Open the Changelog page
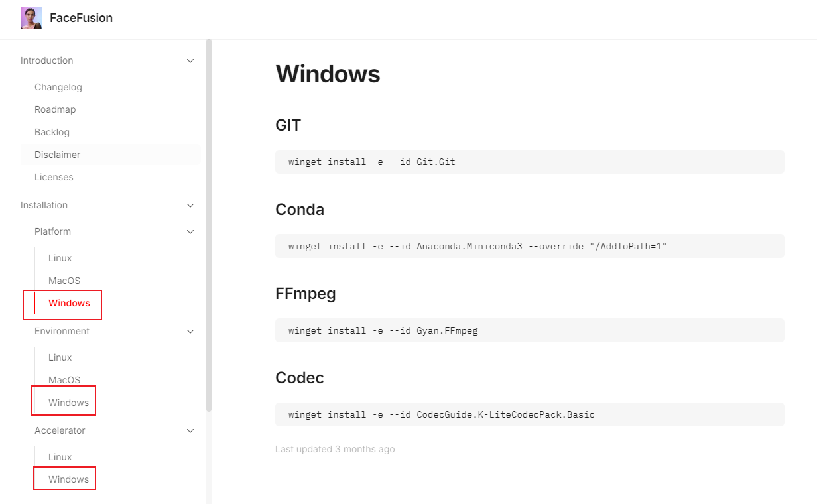 coord(58,87)
